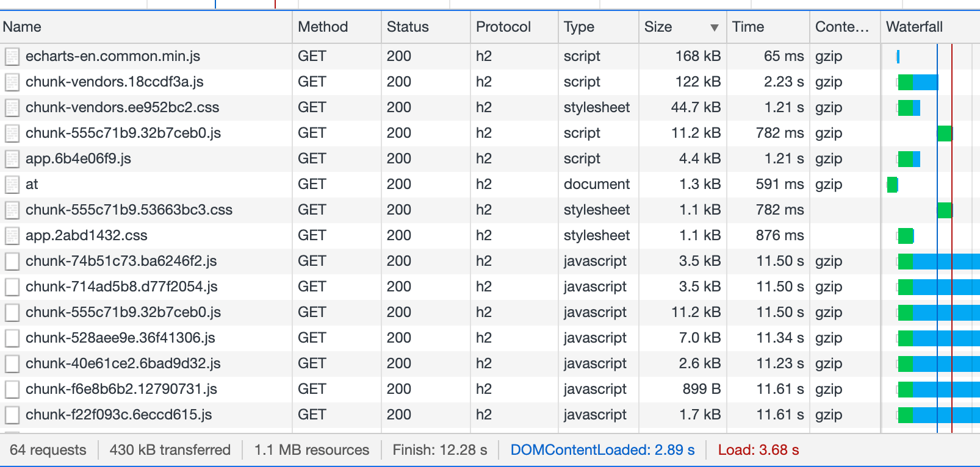Click the document icon for the 'at' request
This screenshot has height=467, width=980.
pos(12,185)
